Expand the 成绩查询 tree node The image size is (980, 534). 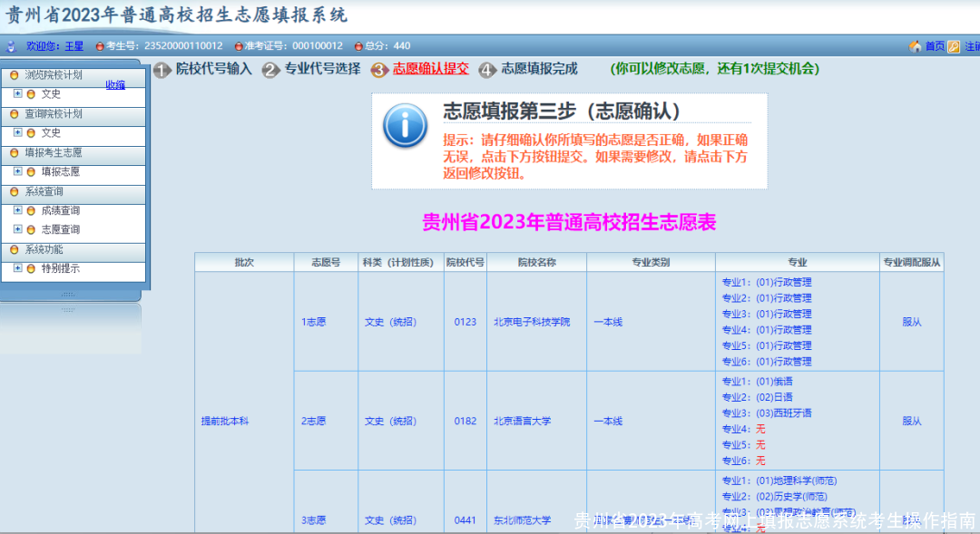coord(17,209)
